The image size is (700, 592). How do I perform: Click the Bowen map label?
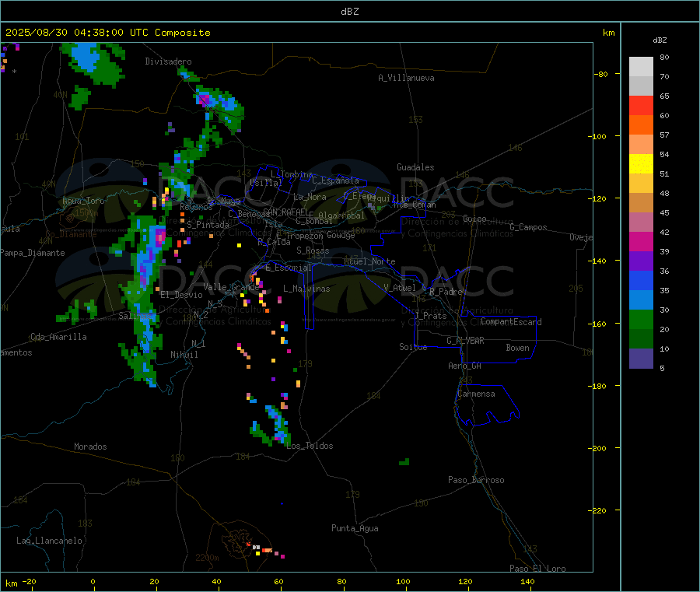pyautogui.click(x=518, y=348)
